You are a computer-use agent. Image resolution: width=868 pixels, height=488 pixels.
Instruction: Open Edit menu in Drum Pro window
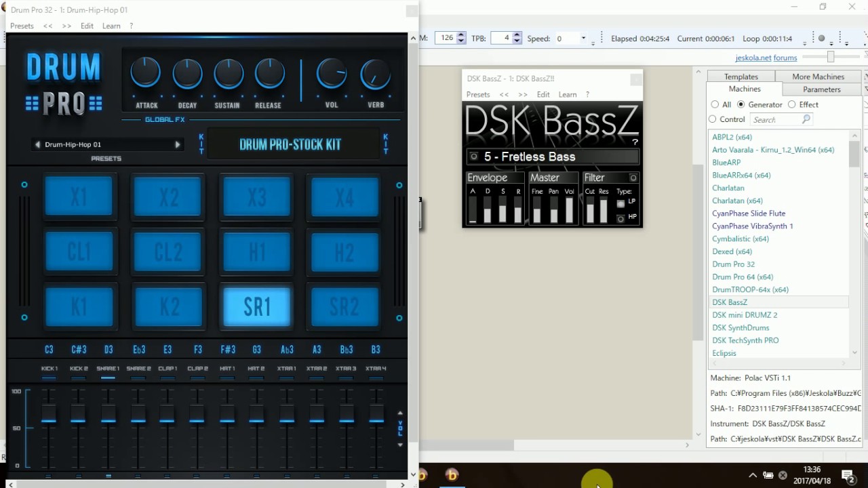(87, 26)
